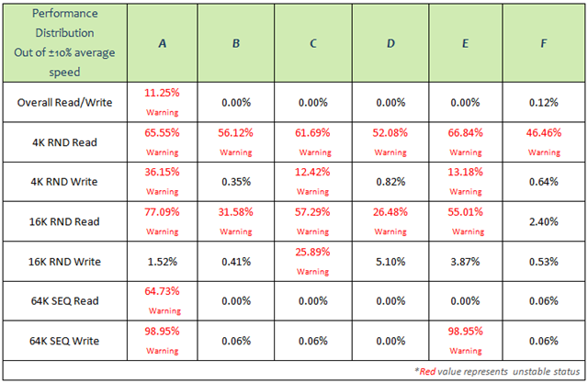Click the 2.40% cell in column F
This screenshot has height=383, width=588.
(543, 221)
